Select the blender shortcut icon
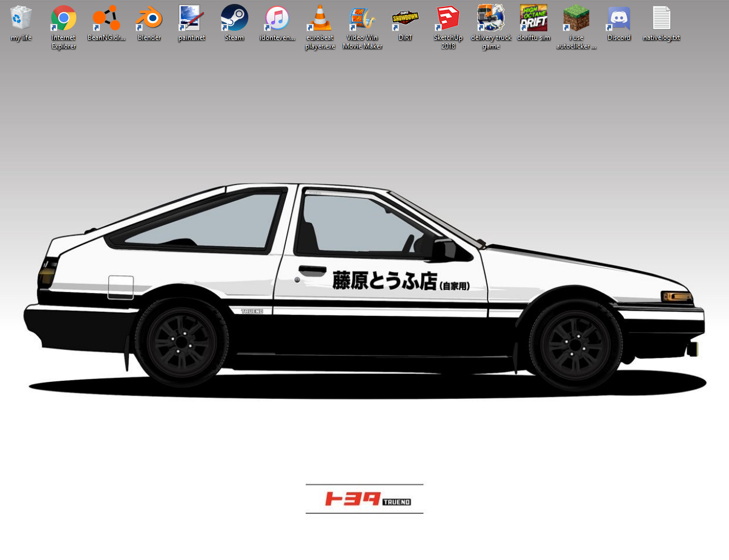 tap(149, 18)
